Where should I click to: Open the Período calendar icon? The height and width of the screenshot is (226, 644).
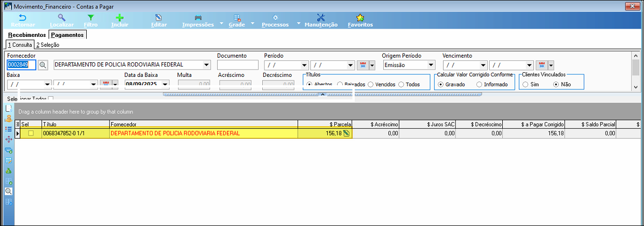click(364, 65)
